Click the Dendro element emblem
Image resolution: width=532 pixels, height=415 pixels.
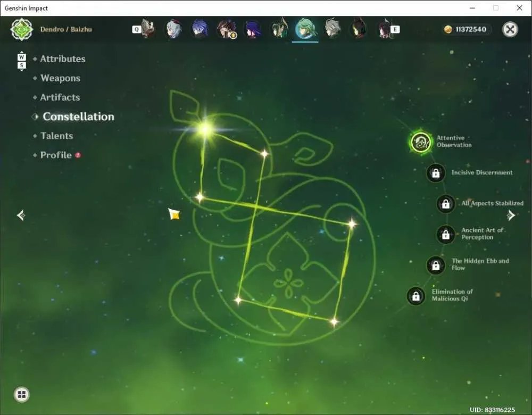tap(22, 29)
